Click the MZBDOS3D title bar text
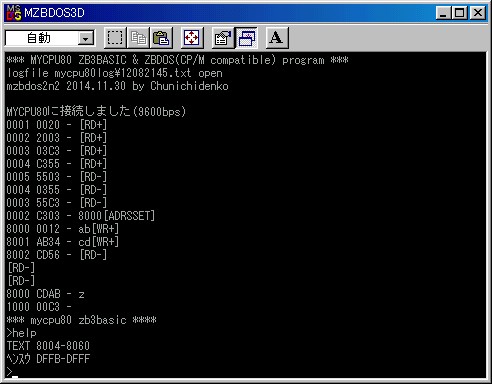 click(54, 13)
